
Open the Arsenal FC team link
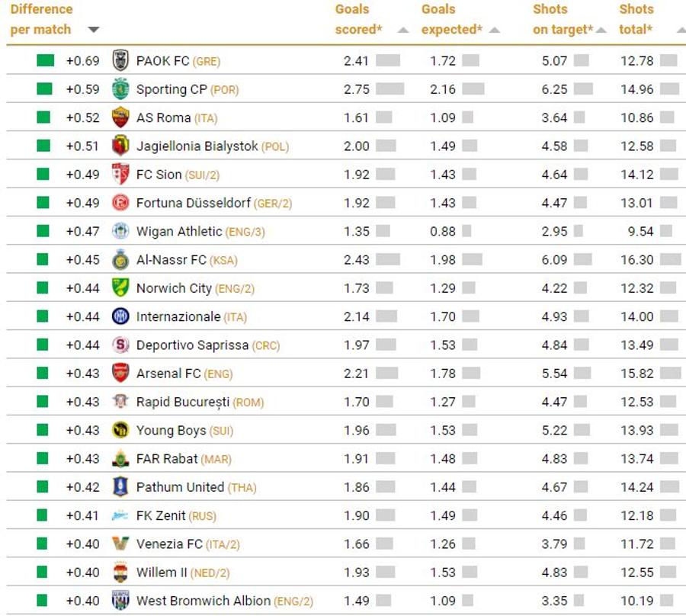tap(168, 374)
